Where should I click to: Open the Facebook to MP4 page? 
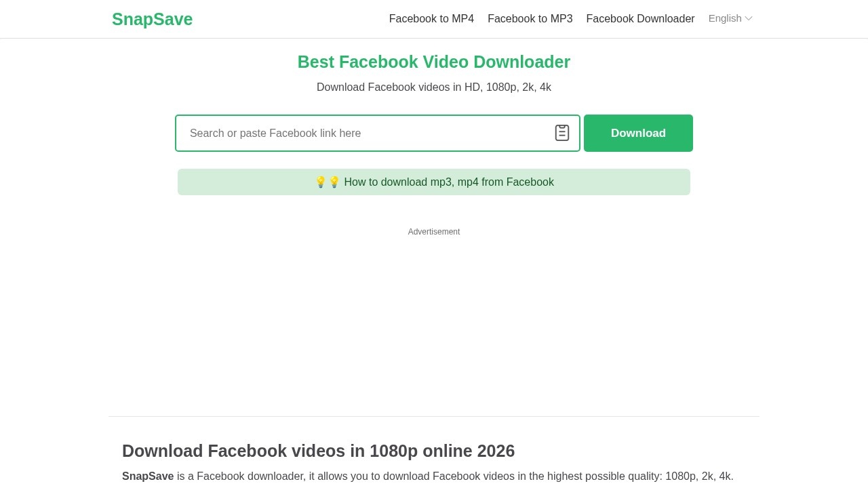pyautogui.click(x=431, y=19)
